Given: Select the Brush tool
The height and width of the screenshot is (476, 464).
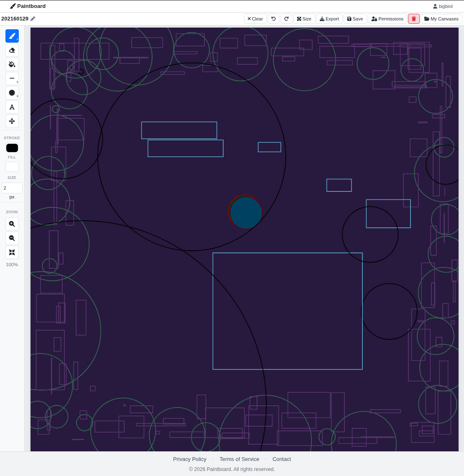Looking at the screenshot, I should [x=12, y=36].
